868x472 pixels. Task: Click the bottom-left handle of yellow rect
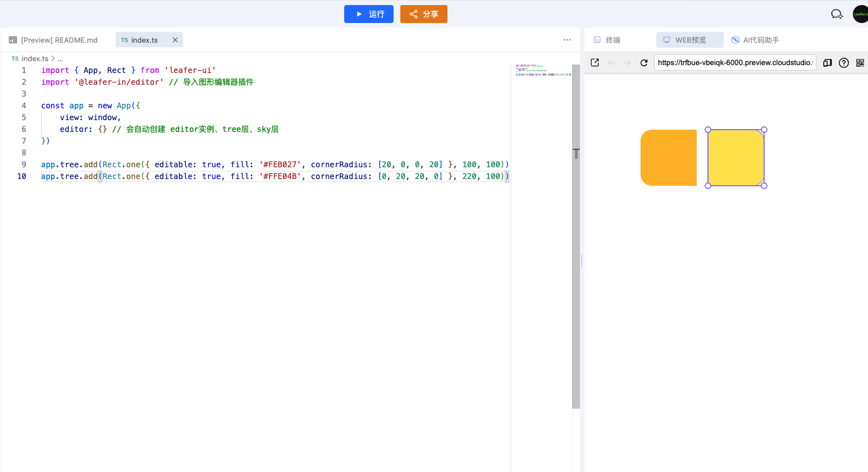(x=708, y=186)
